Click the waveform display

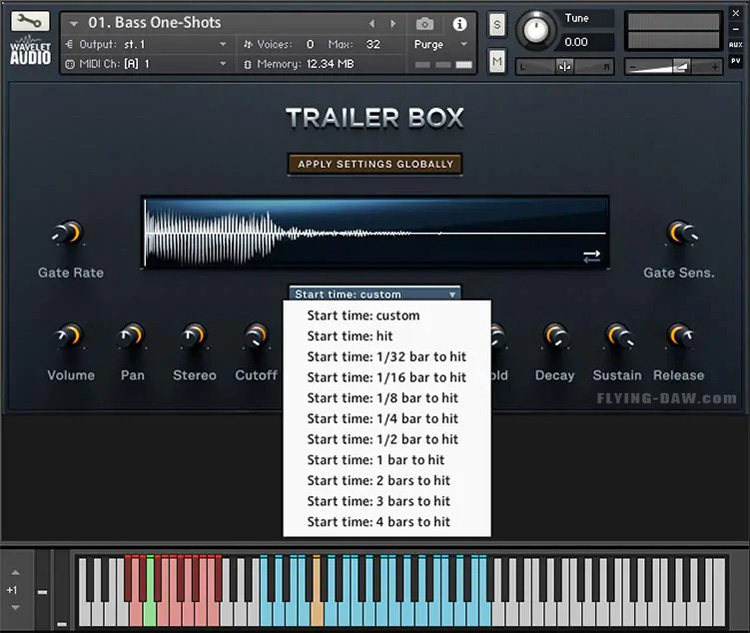(375, 233)
